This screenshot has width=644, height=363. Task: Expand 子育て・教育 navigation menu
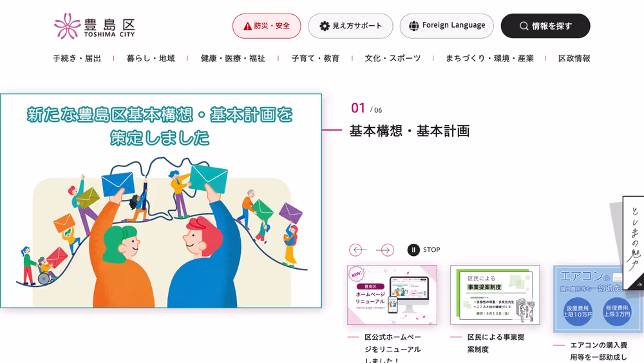pyautogui.click(x=316, y=59)
